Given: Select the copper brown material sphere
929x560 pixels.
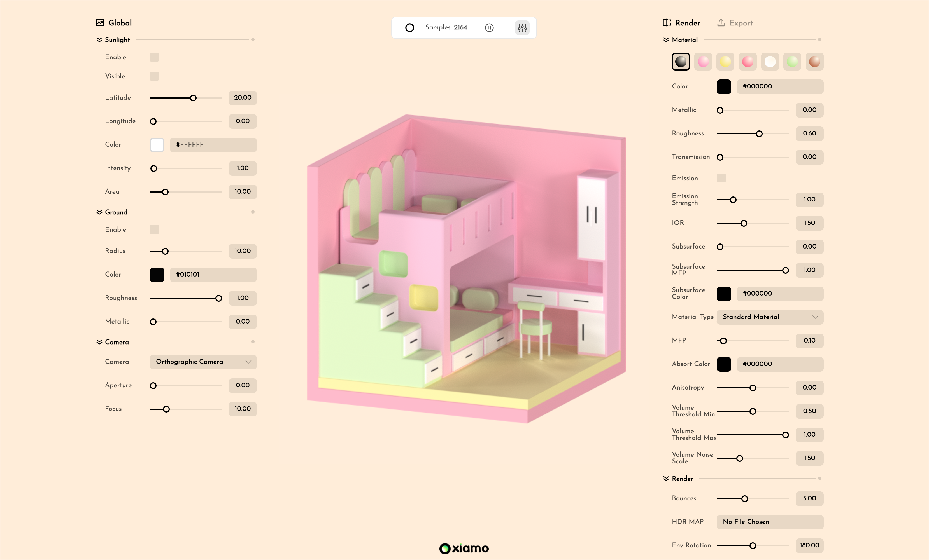Looking at the screenshot, I should 814,61.
